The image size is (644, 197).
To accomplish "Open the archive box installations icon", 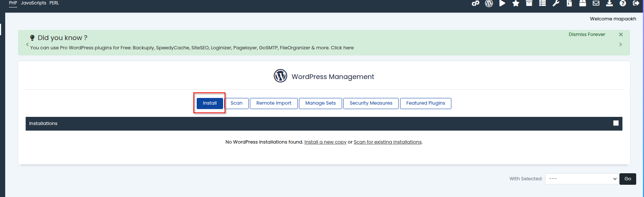I will 529,3.
